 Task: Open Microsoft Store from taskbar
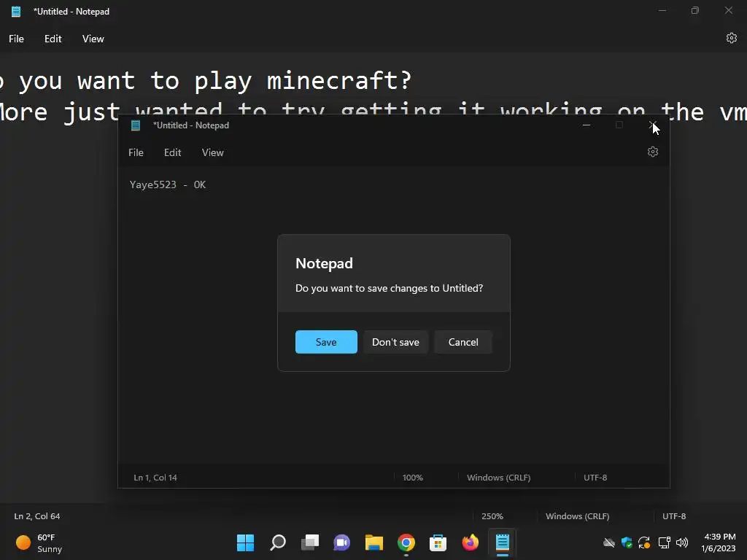438,542
